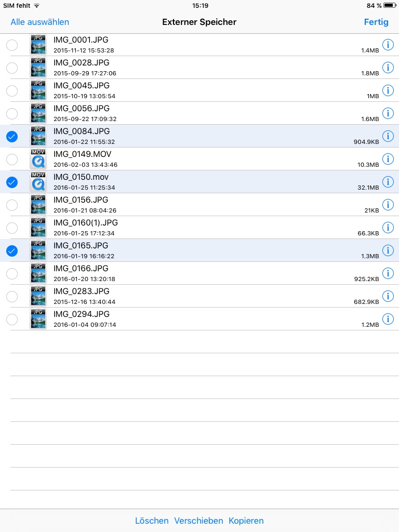Click the size label 10.3MB

[x=368, y=165]
